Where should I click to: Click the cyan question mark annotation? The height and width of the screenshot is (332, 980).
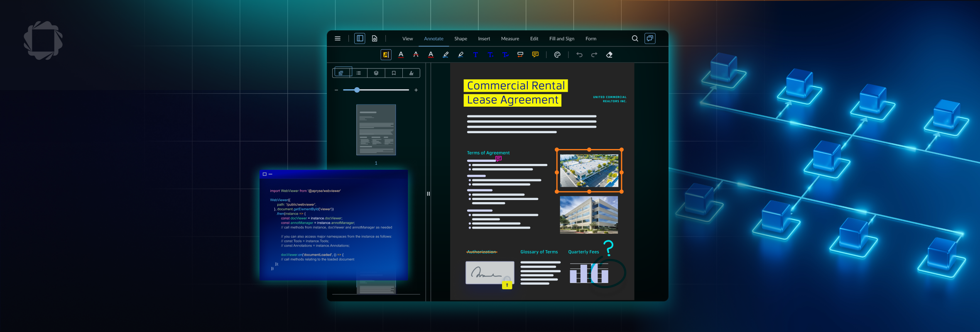pos(608,248)
